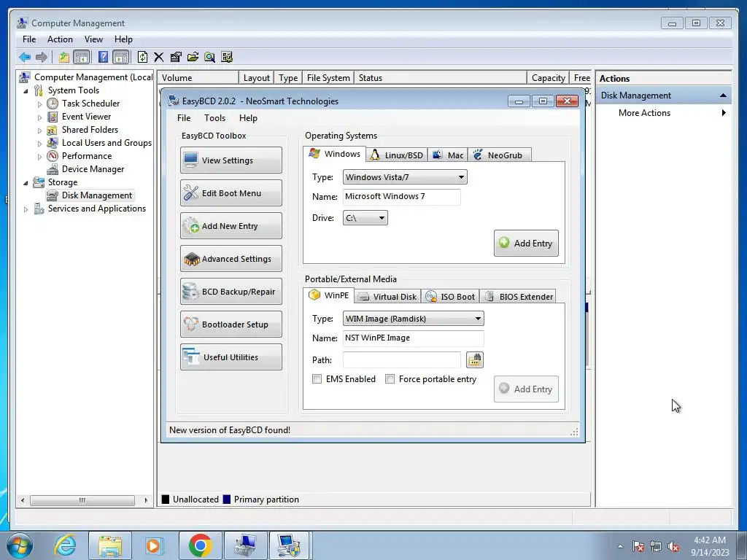Click tree pane horizontal scrollbar right arrow
Image resolution: width=747 pixels, height=560 pixels.
pyautogui.click(x=146, y=500)
